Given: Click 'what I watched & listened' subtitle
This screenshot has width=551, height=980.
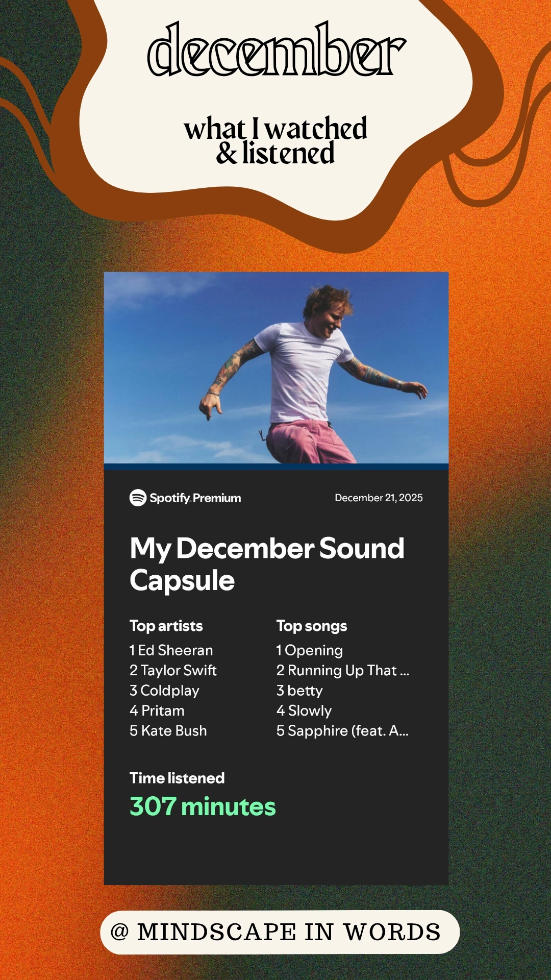Looking at the screenshot, I should (x=275, y=141).
